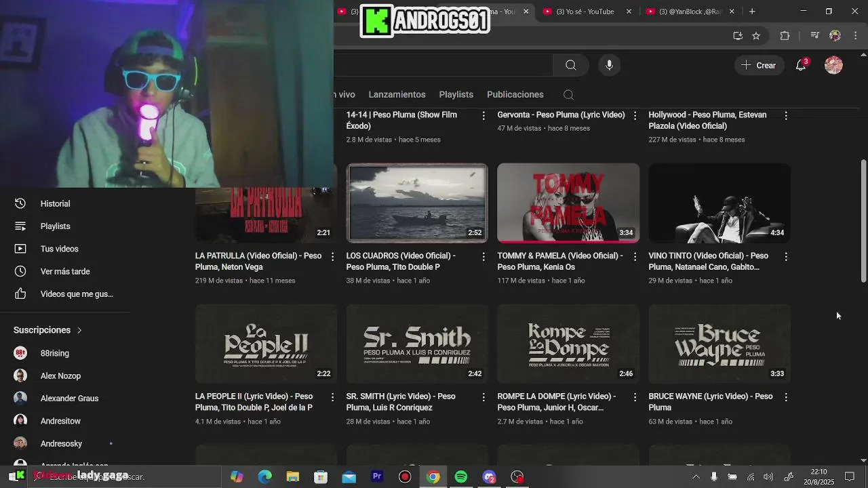This screenshot has height=488, width=868.
Task: Click the page vertical scrollbar thumb
Action: point(863,221)
